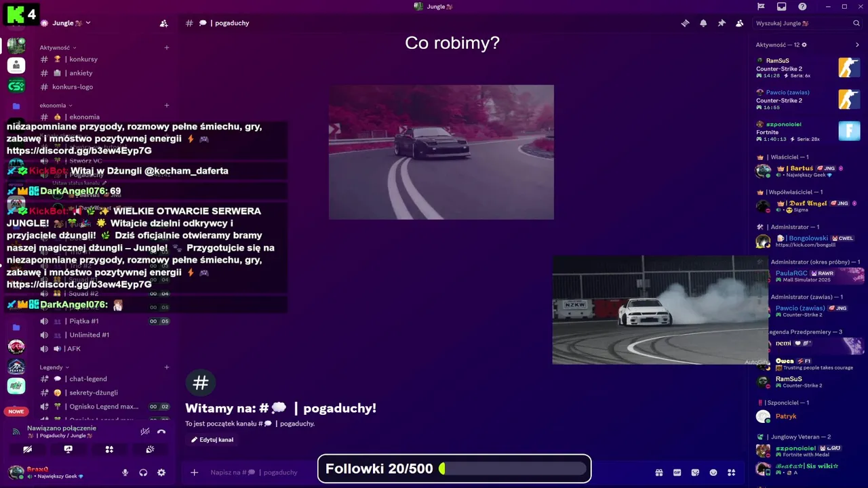Viewport: 868px width, 488px height.
Task: Open the NOWE unread indicator
Action: [16, 411]
